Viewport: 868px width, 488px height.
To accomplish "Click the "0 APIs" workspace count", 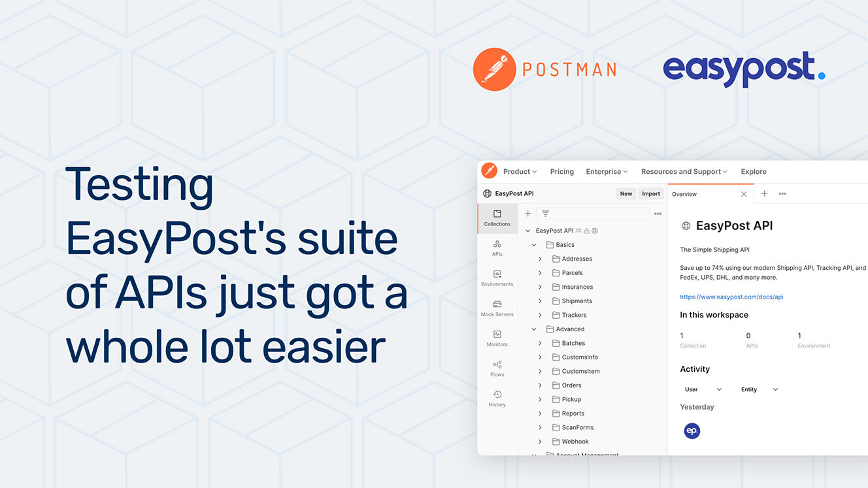I will click(752, 340).
